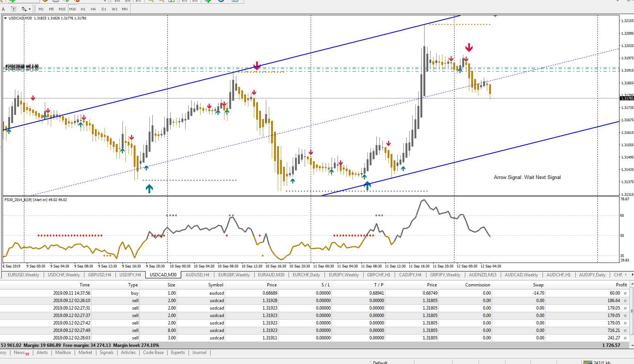Click the large red sell arrow on chart
The image size is (634, 364).
coord(469,48)
